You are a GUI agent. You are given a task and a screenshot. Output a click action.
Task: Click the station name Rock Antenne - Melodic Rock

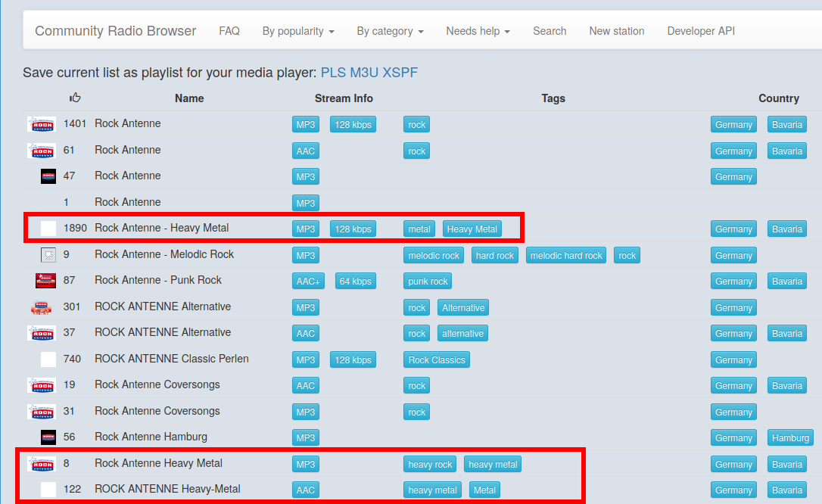(164, 254)
